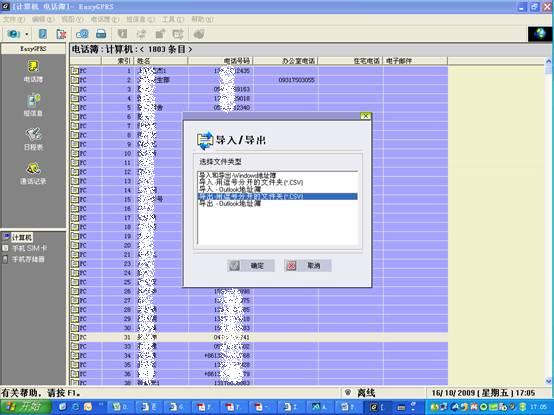Image resolution: width=554 pixels, height=415 pixels.
Task: Confirm with the 确定 button
Action: (251, 266)
